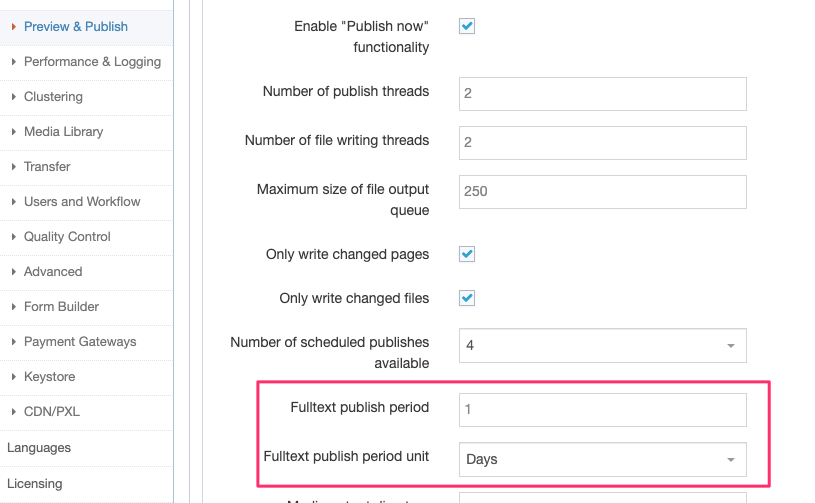Expand the Quality Control section
The image size is (815, 503).
[67, 237]
